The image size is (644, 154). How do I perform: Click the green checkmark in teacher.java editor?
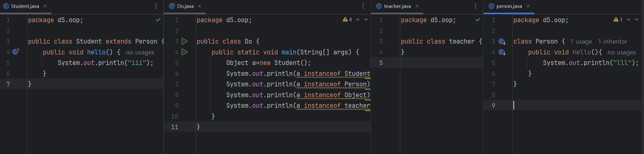point(478,20)
